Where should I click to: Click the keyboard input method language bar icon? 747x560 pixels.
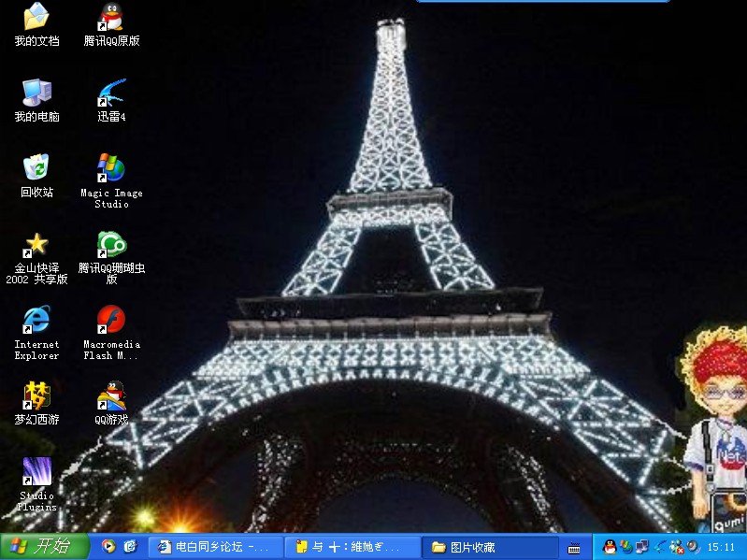click(574, 547)
